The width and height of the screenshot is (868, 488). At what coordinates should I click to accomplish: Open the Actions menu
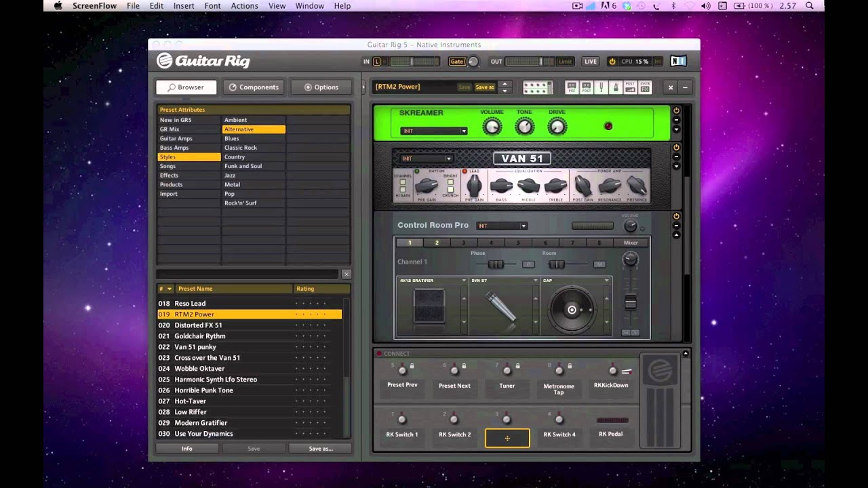click(244, 5)
